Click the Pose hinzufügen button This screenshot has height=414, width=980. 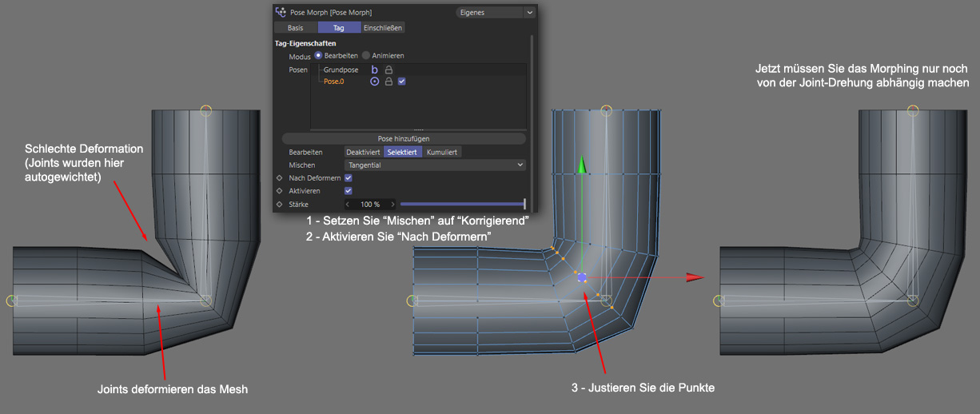tap(404, 138)
